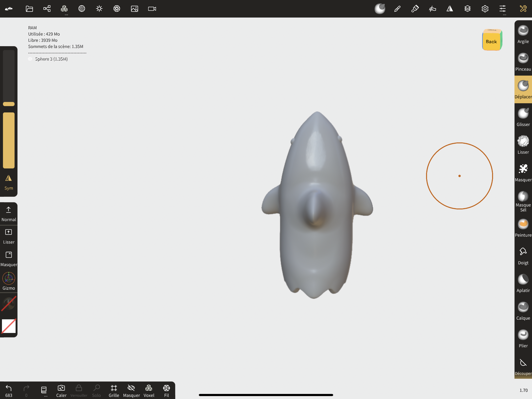
Task: Open the files folder menu
Action: pos(29,9)
